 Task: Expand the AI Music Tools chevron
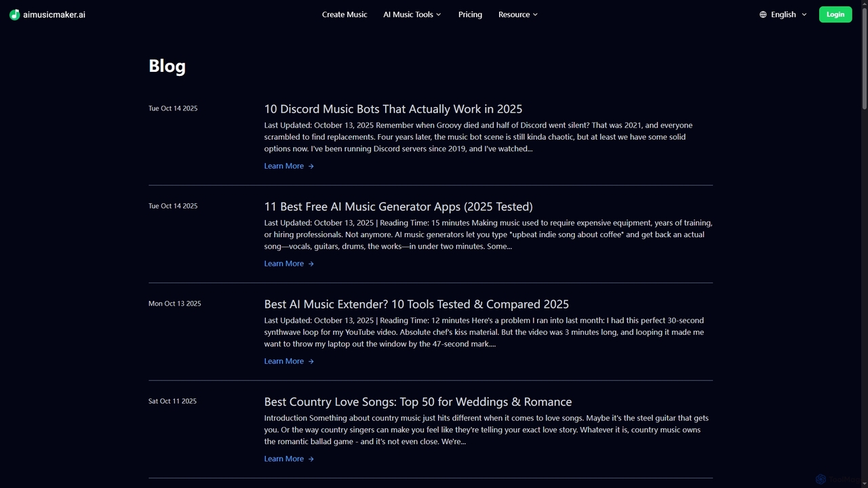click(439, 14)
